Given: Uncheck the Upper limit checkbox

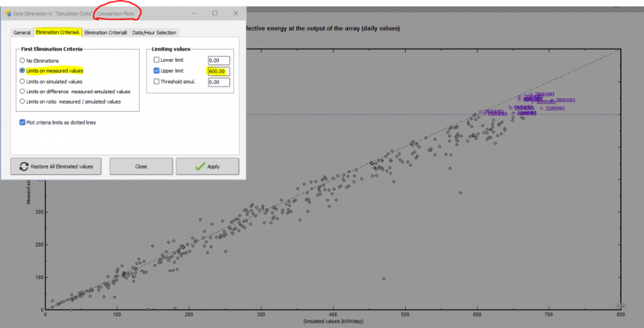Looking at the screenshot, I should pyautogui.click(x=156, y=71).
